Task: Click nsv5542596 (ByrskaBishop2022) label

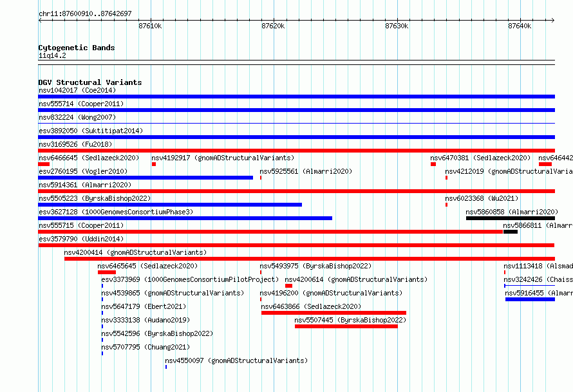Action: click(157, 333)
